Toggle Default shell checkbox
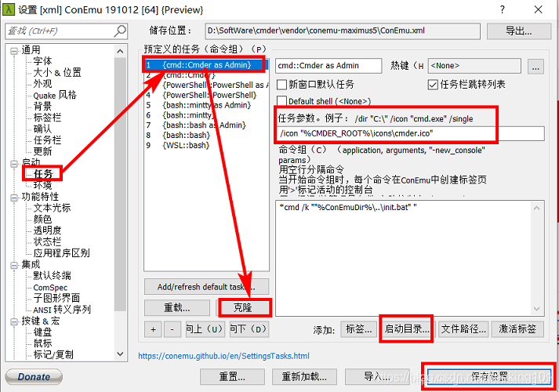This screenshot has width=559, height=392. tap(282, 101)
